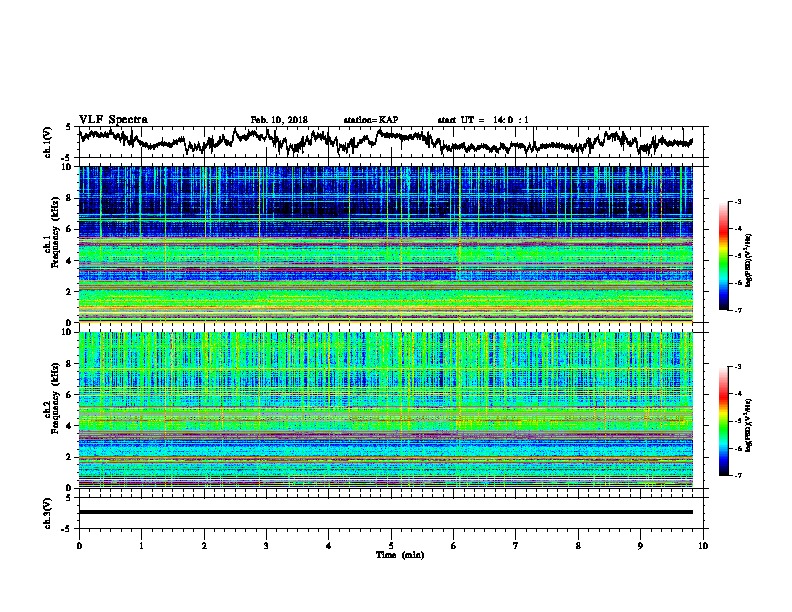The width and height of the screenshot is (792, 612).
Task: Click the "10" kHz tick of ch.1 spectrogram
Action: click(x=68, y=167)
